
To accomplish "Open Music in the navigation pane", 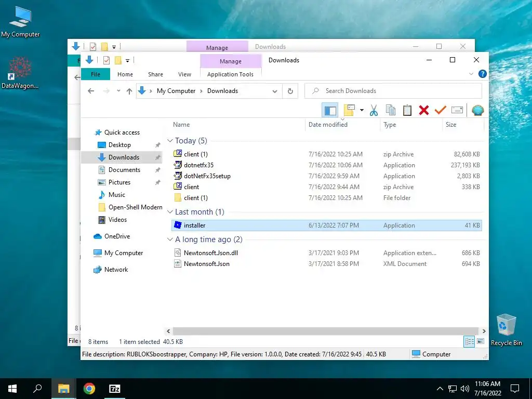I will [x=117, y=195].
